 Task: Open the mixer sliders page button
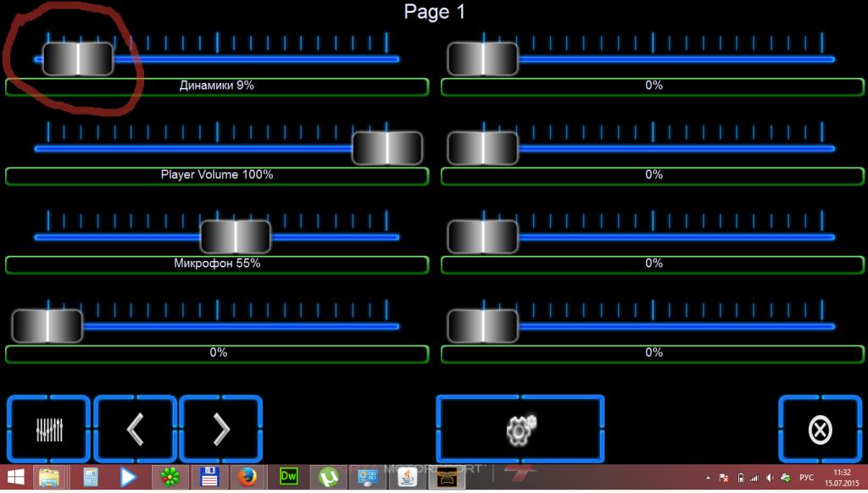(x=48, y=430)
